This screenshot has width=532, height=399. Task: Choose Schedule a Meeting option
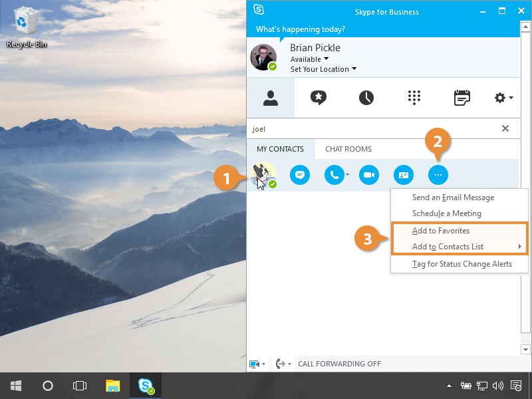coord(446,213)
